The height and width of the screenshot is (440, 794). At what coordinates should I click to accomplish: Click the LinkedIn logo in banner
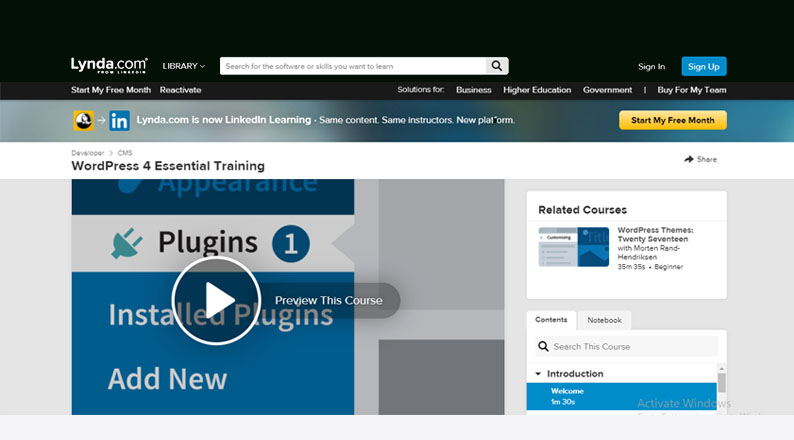pos(120,121)
